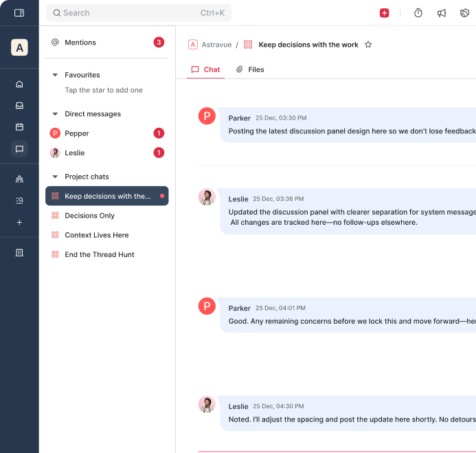Select the Chat tab
This screenshot has height=453, width=476.
205,69
